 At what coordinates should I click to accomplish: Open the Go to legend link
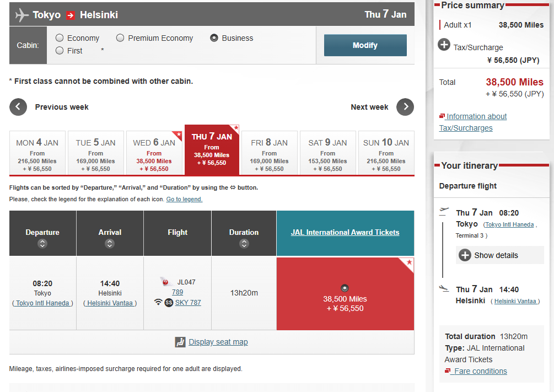185,200
